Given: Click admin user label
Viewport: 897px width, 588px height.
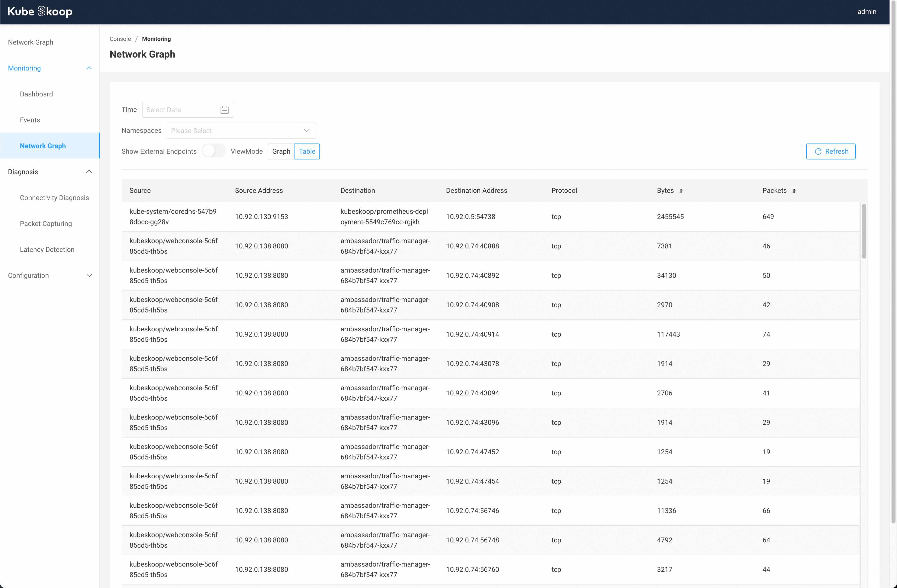Looking at the screenshot, I should pyautogui.click(x=866, y=12).
